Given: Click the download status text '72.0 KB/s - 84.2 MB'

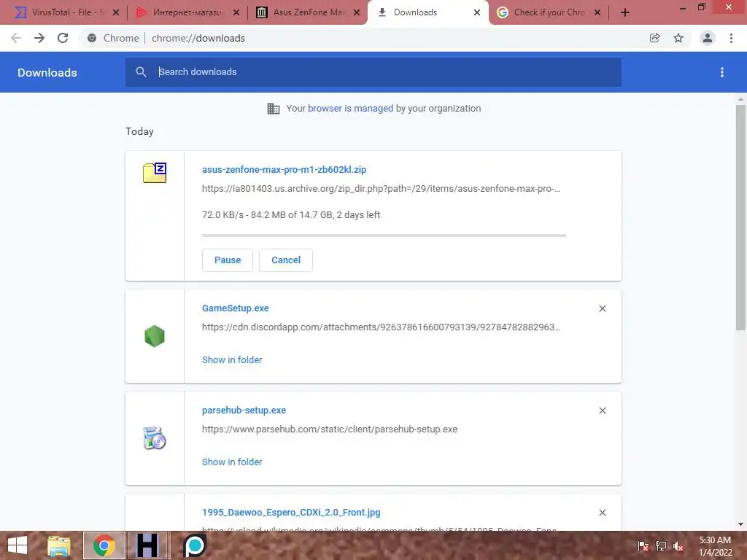Looking at the screenshot, I should (291, 215).
